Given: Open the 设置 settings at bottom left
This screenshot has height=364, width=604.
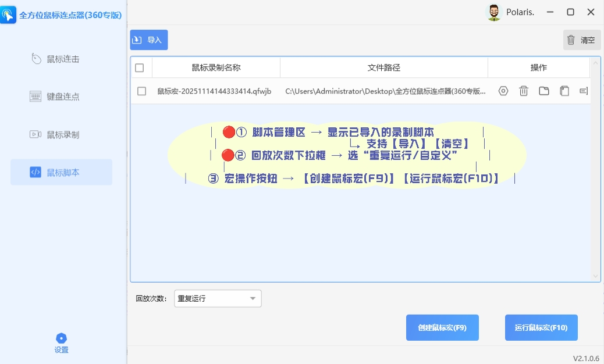Looking at the screenshot, I should click(61, 342).
